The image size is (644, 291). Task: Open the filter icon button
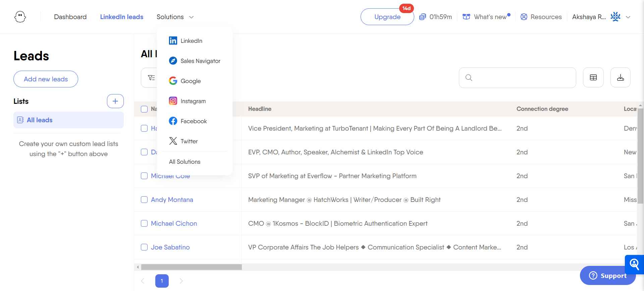(x=151, y=78)
